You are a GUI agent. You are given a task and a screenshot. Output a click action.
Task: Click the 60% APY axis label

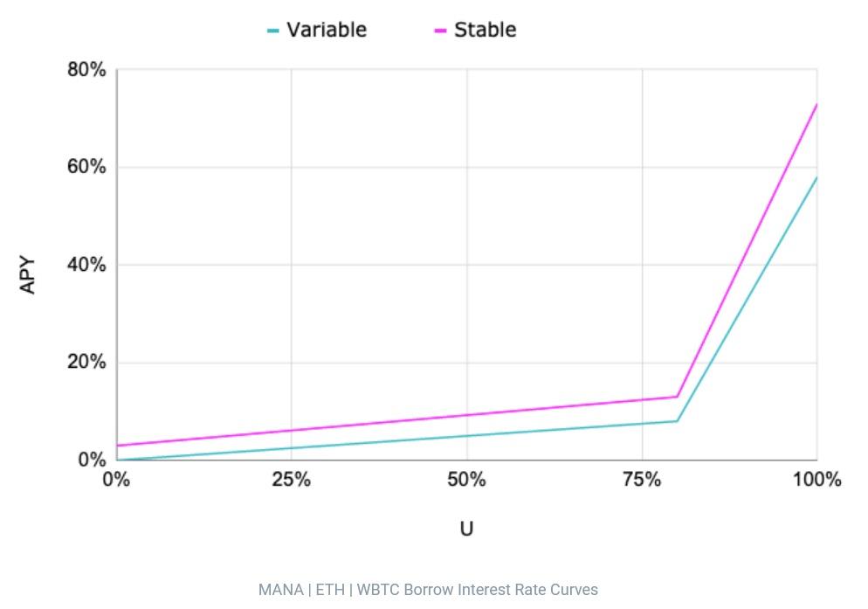pos(86,167)
